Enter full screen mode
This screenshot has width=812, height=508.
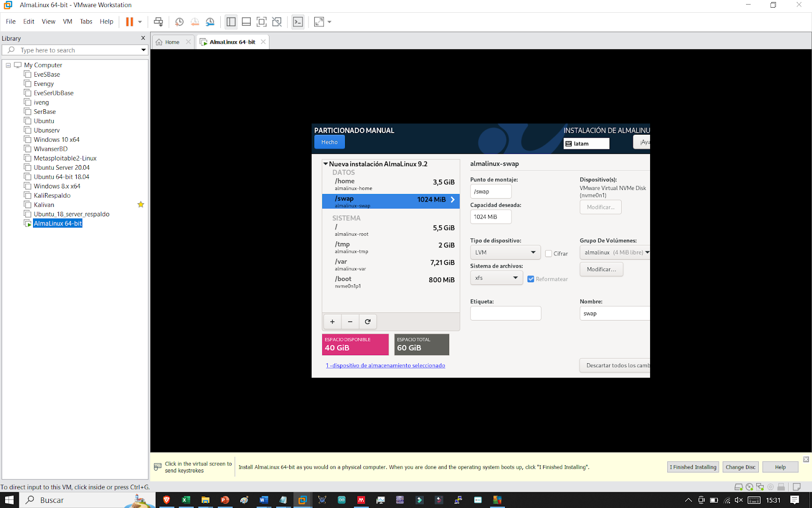pyautogui.click(x=261, y=22)
